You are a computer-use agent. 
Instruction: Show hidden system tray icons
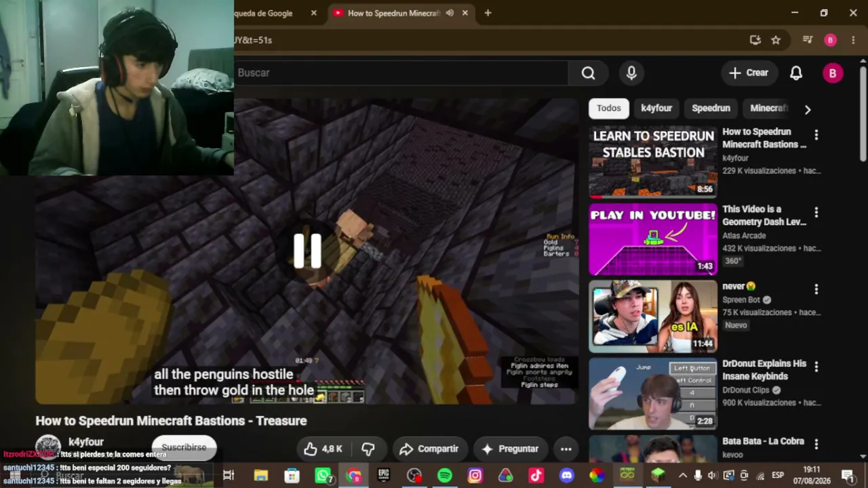682,476
